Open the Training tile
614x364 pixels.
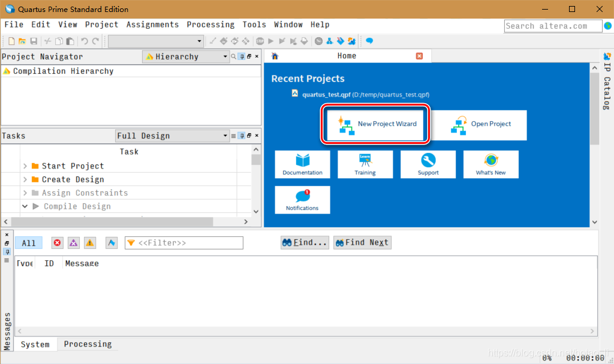pyautogui.click(x=365, y=164)
